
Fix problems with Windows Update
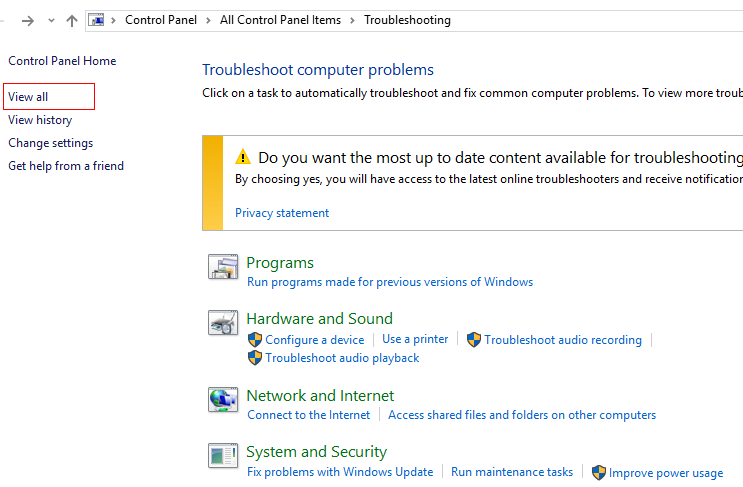click(x=340, y=472)
